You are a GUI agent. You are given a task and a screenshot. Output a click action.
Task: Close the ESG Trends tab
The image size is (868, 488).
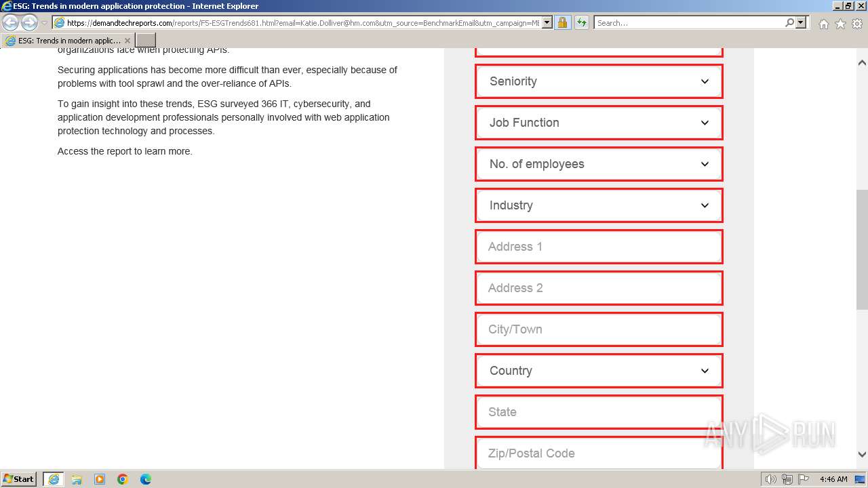point(127,41)
